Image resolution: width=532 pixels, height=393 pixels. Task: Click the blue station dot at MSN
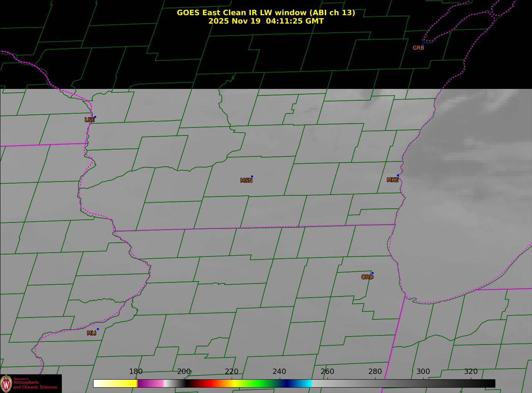(x=252, y=176)
